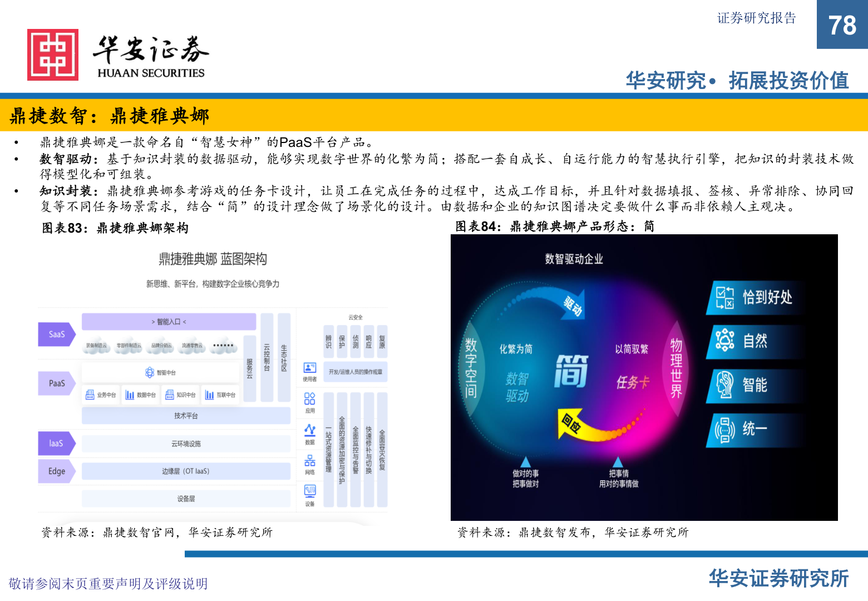
Task: Click the 数据 graph icon in security column
Action: coord(310,430)
